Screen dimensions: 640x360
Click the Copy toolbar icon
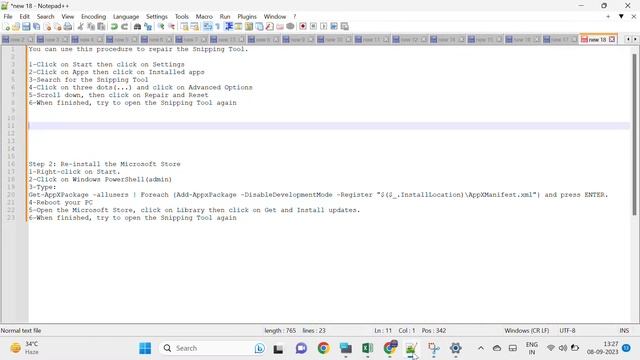coord(91,27)
